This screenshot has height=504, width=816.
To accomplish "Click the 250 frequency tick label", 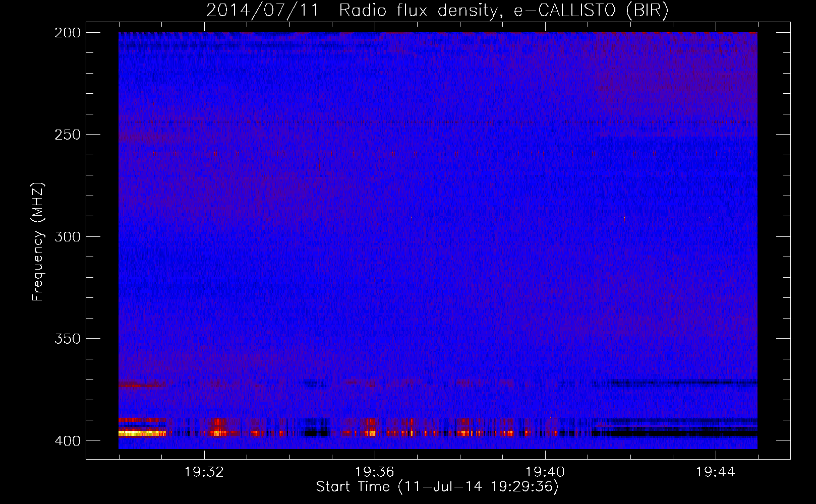I will 67,135.
